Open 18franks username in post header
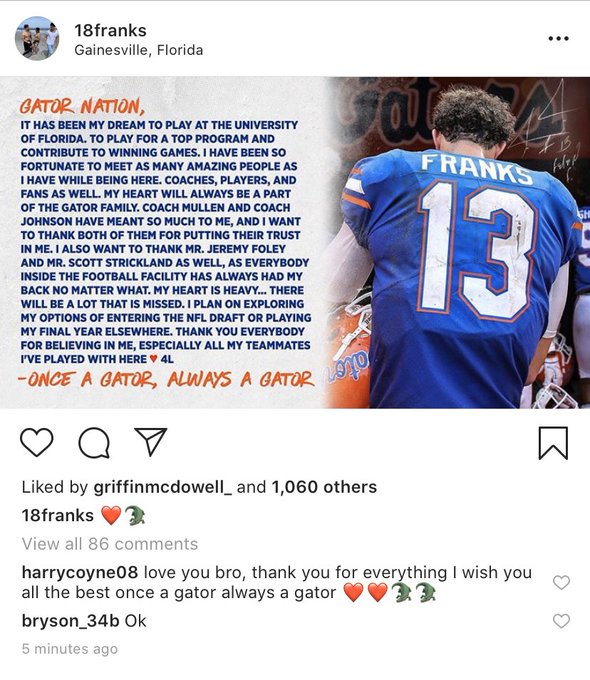The height and width of the screenshot is (680, 590). coord(110,30)
